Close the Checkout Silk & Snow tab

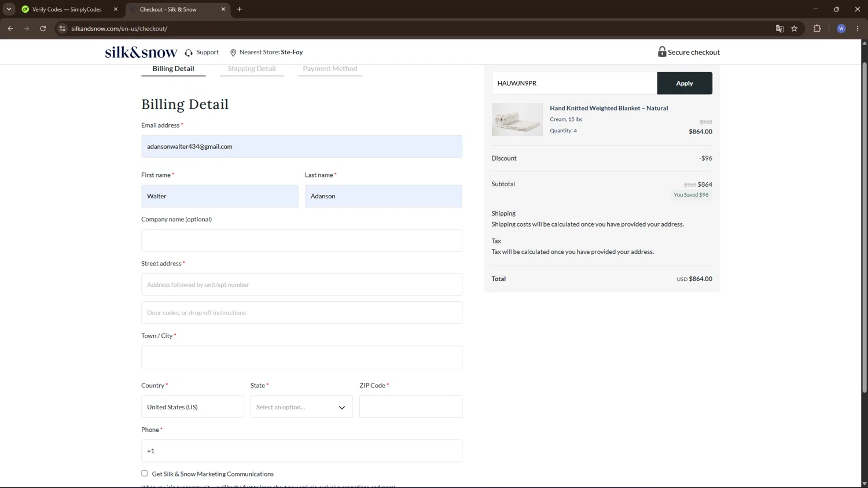tap(223, 9)
